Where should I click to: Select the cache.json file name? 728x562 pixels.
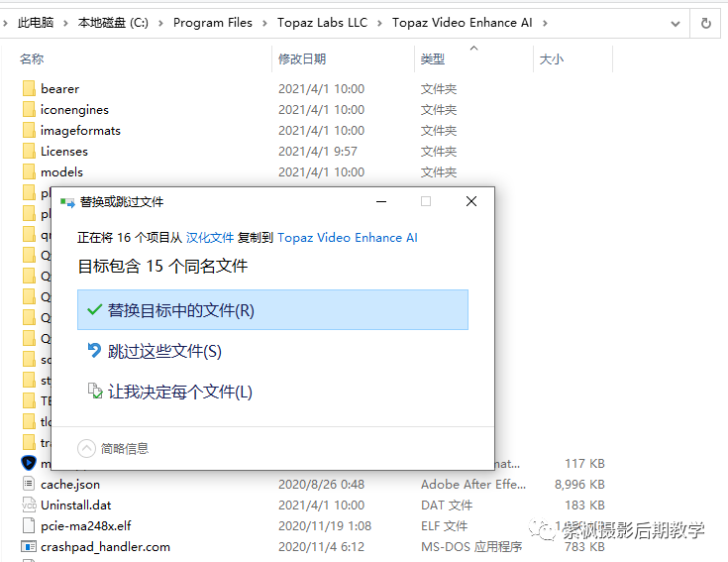point(70,485)
